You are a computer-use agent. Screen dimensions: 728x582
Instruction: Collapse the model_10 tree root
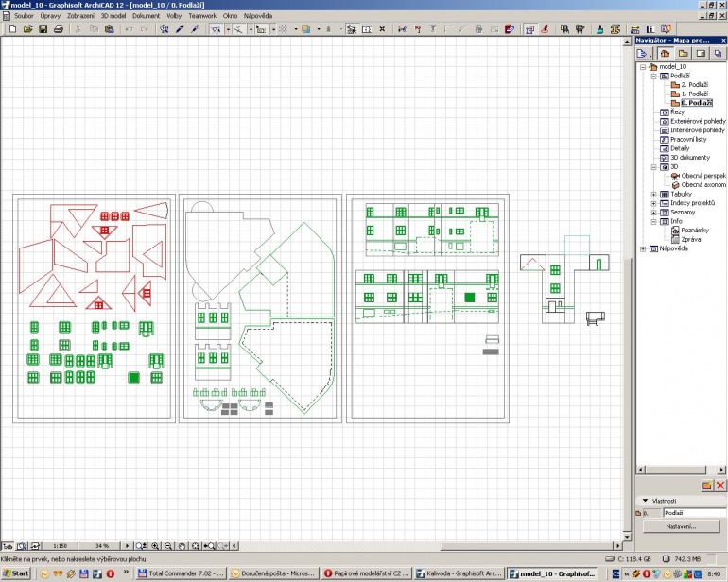643,67
